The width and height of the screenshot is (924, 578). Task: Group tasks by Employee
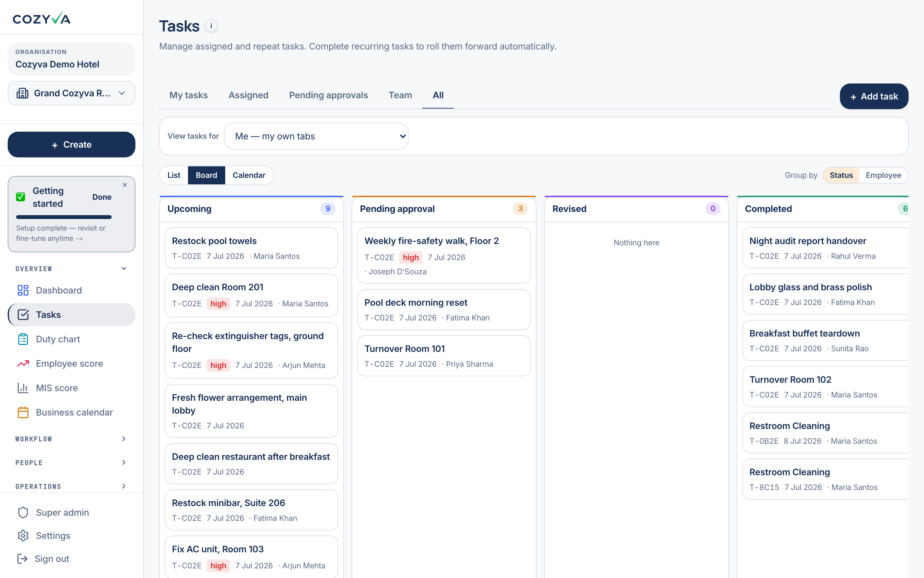pyautogui.click(x=884, y=175)
